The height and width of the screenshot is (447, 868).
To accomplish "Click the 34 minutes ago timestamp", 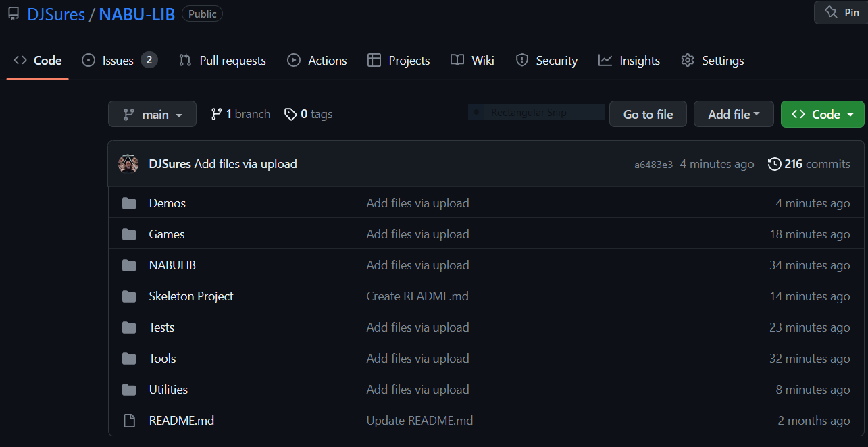I will [810, 265].
